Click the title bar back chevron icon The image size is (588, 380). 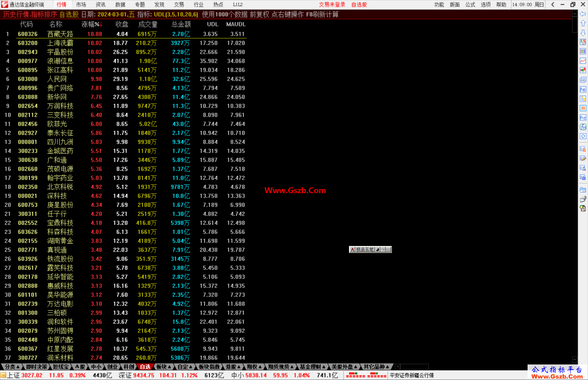point(553,5)
